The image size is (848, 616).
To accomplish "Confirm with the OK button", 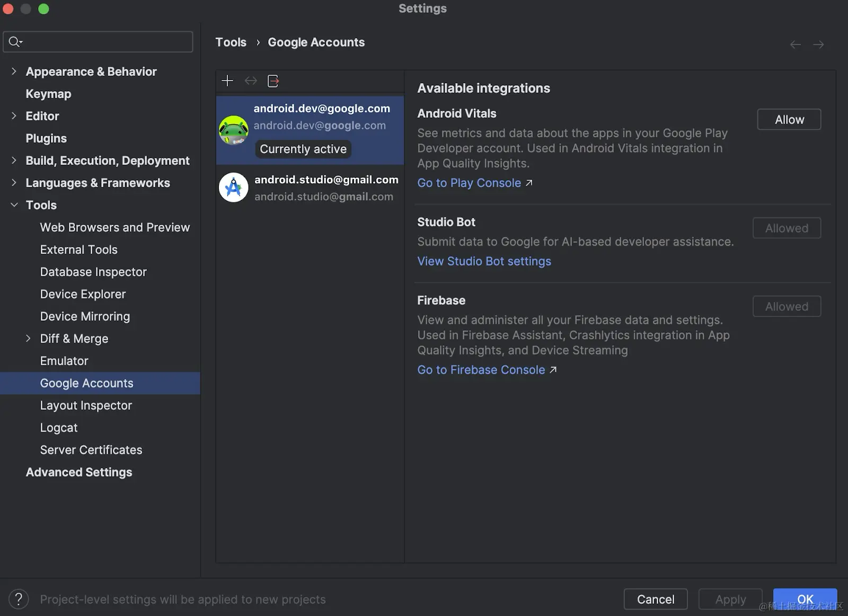I will point(805,599).
